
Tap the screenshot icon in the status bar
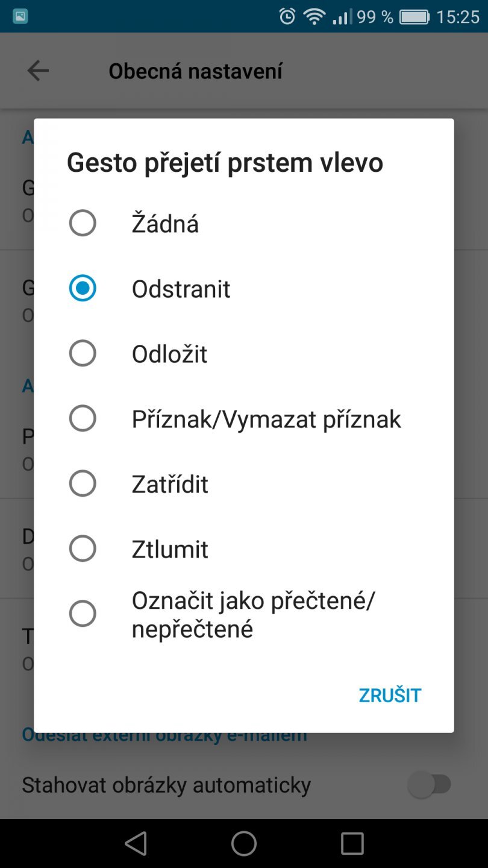[x=22, y=15]
